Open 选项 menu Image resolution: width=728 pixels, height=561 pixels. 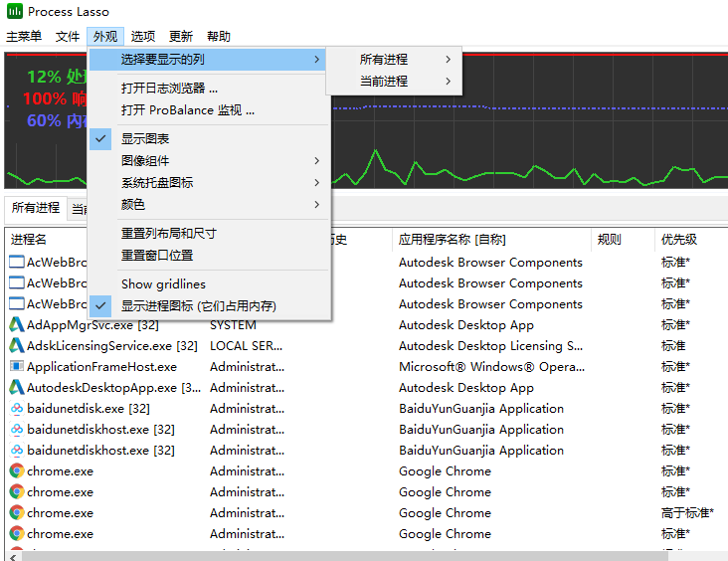tap(143, 36)
